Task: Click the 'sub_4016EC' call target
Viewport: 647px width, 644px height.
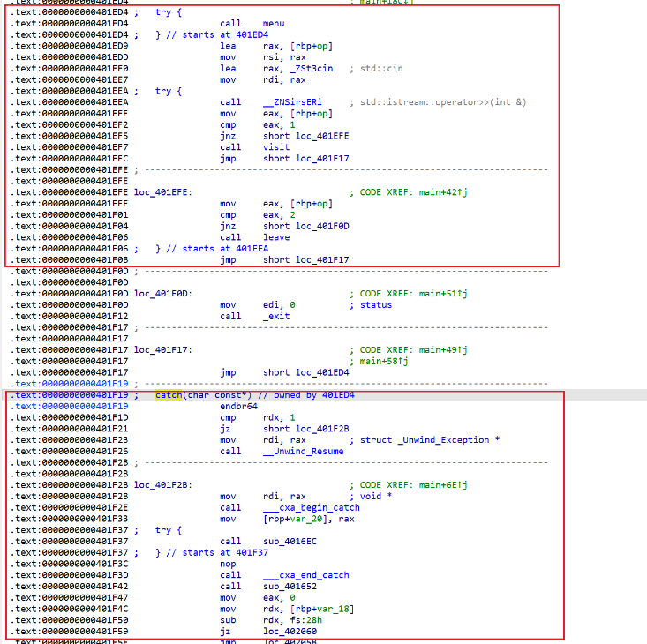Action: click(290, 542)
